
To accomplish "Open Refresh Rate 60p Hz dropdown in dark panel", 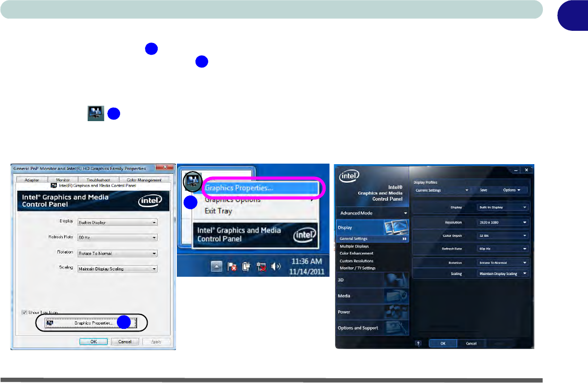I will pyautogui.click(x=503, y=249).
